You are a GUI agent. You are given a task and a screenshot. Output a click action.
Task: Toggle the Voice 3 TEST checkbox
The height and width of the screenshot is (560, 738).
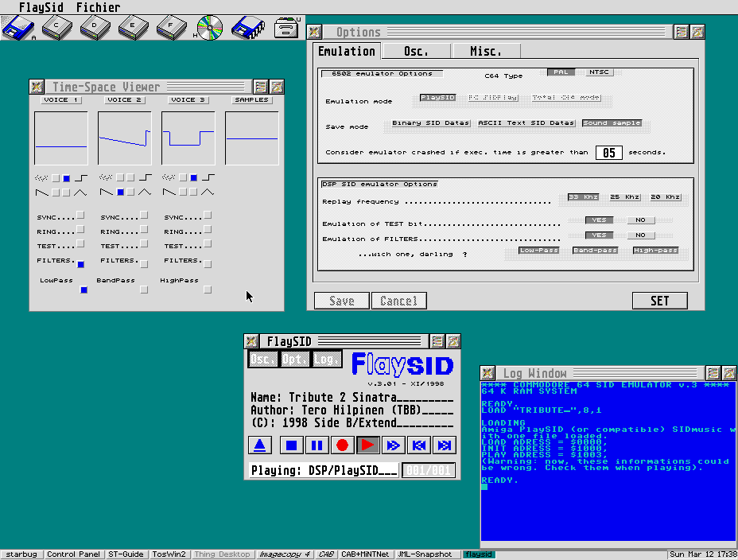(x=208, y=243)
